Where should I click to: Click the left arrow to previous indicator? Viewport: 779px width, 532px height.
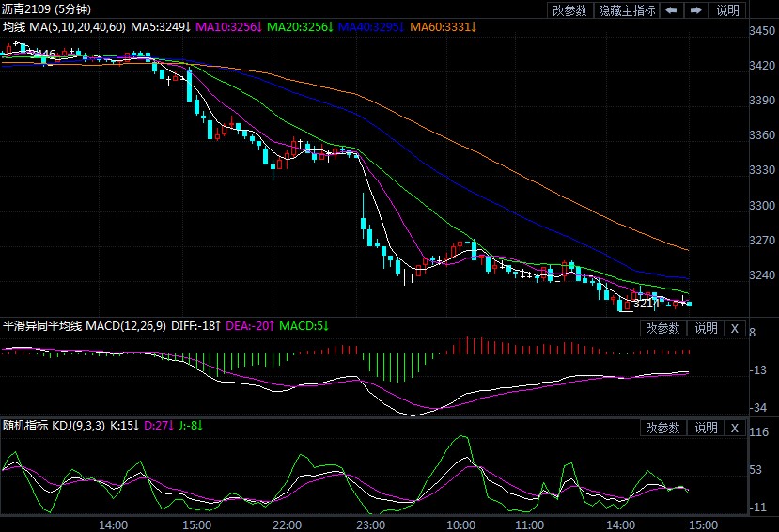[x=671, y=10]
